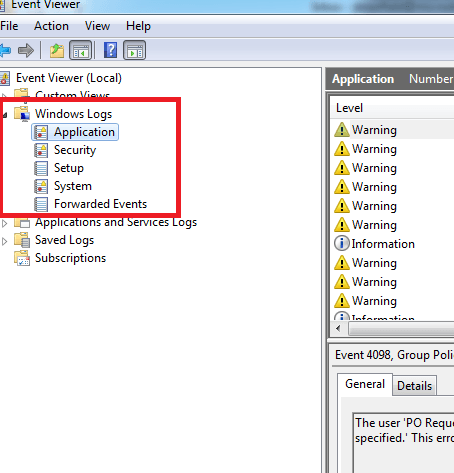
Task: Open the Setup log
Action: click(69, 168)
